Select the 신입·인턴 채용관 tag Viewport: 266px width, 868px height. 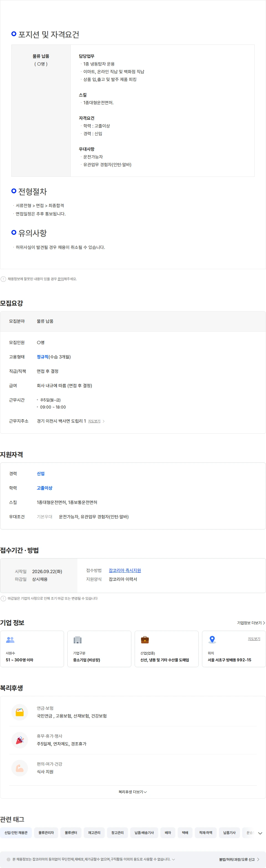point(16,833)
